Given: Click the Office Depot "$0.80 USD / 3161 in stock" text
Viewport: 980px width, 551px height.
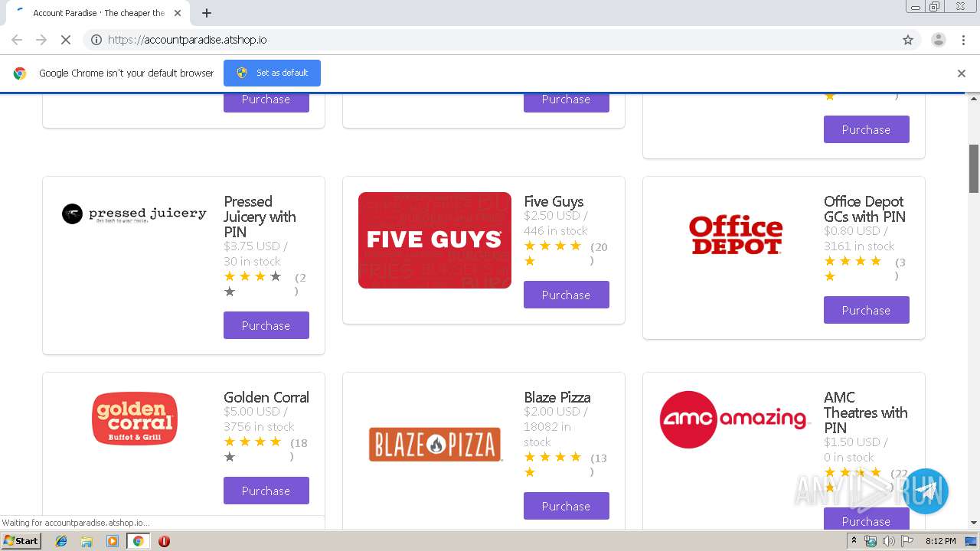Looking at the screenshot, I should (x=859, y=239).
